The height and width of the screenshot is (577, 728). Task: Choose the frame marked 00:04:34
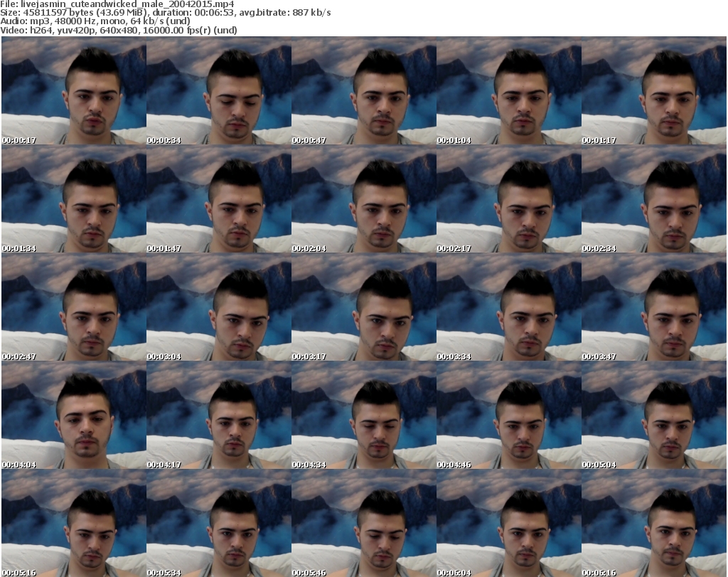(363, 415)
